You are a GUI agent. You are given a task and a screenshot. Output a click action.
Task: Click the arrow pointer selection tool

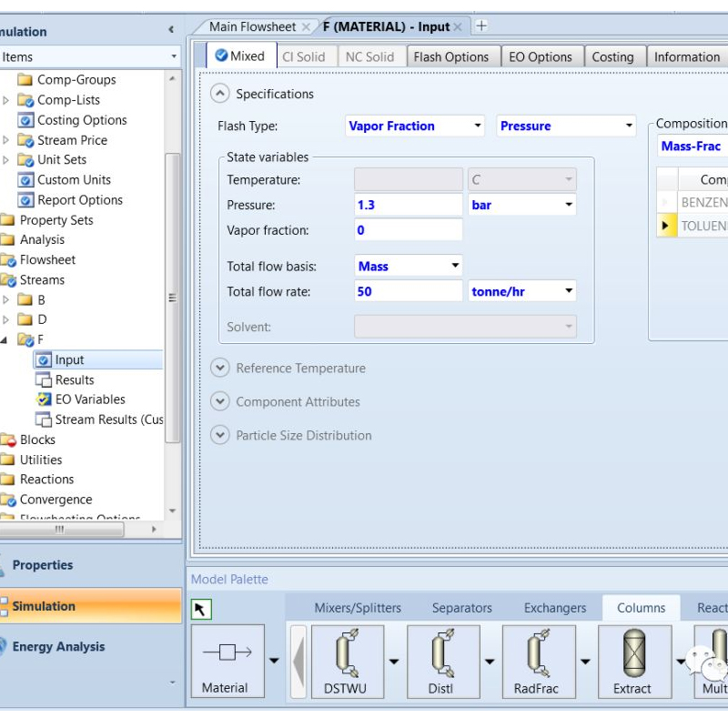[x=201, y=609]
